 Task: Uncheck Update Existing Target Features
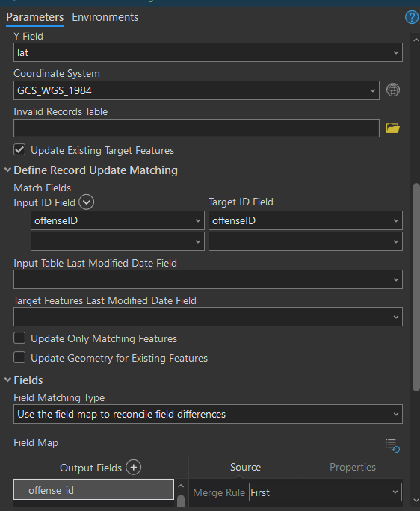(19, 150)
